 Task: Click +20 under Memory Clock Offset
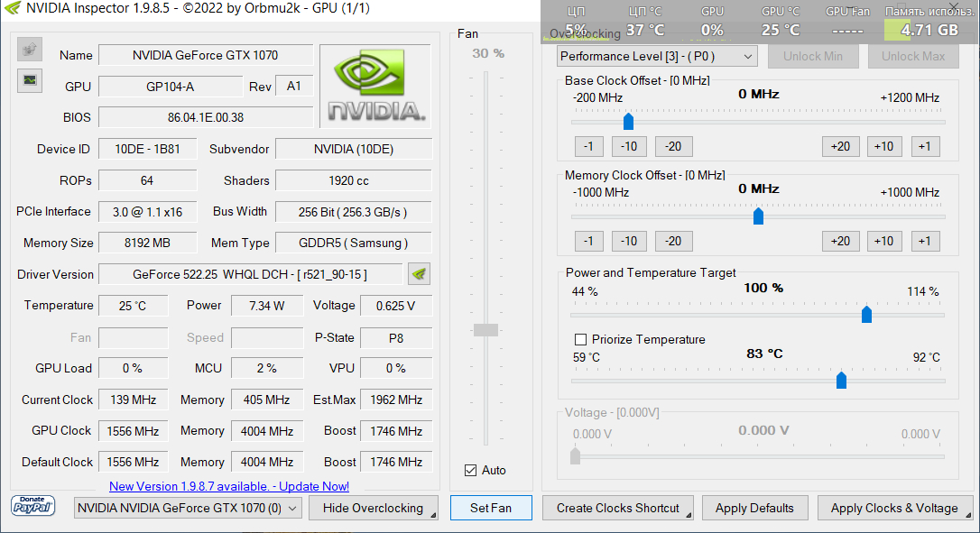click(x=841, y=241)
